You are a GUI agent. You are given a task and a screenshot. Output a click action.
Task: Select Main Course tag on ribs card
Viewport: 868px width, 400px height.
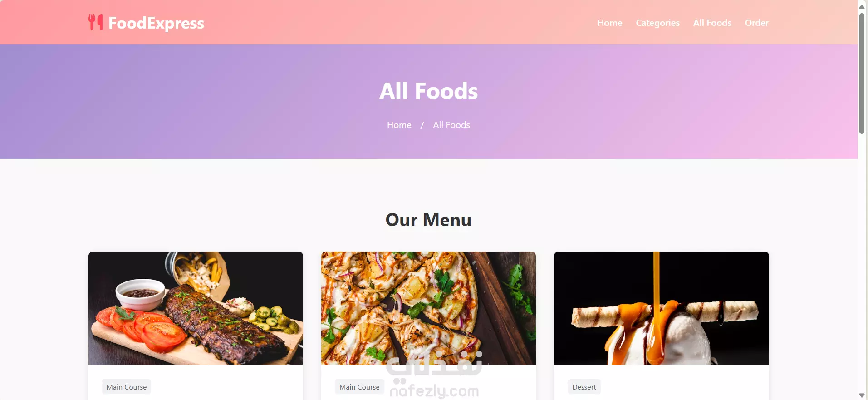click(127, 387)
